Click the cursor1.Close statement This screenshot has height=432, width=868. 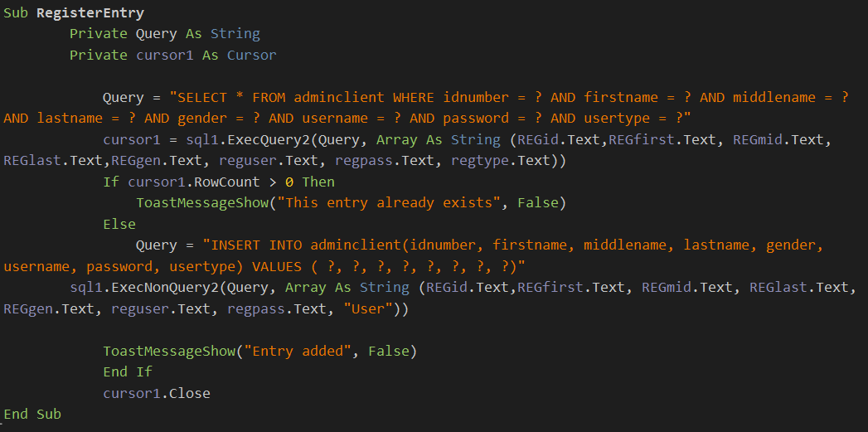[157, 393]
